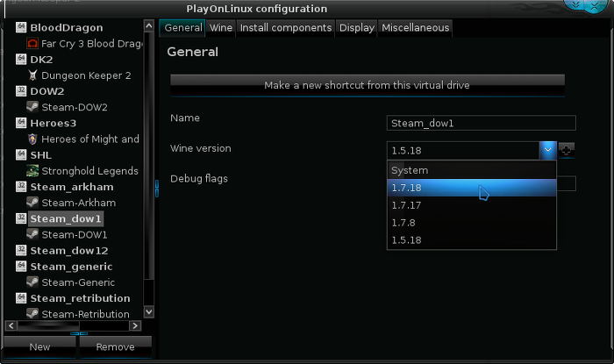Switch to the General tab
Image resolution: width=614 pixels, height=364 pixels.
[182, 28]
